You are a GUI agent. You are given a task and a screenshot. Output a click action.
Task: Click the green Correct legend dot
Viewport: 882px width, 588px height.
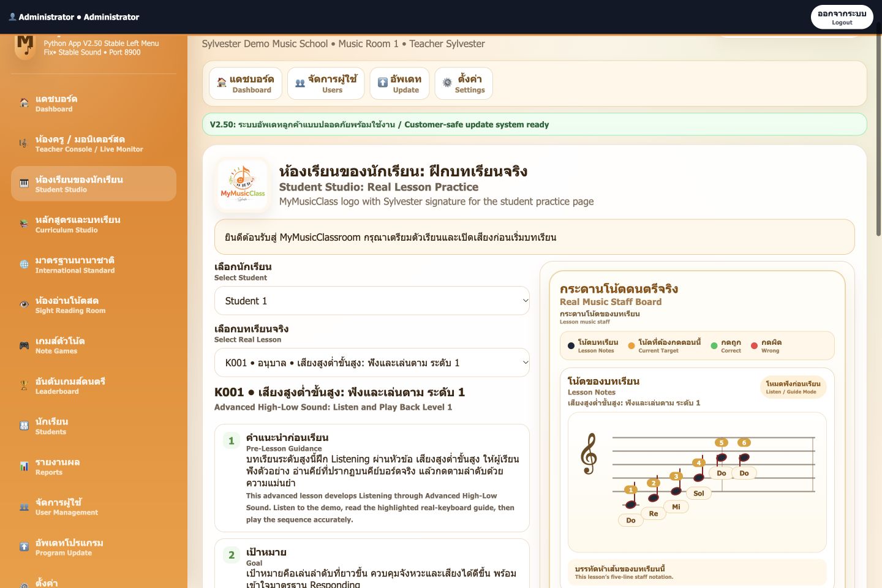(x=714, y=346)
